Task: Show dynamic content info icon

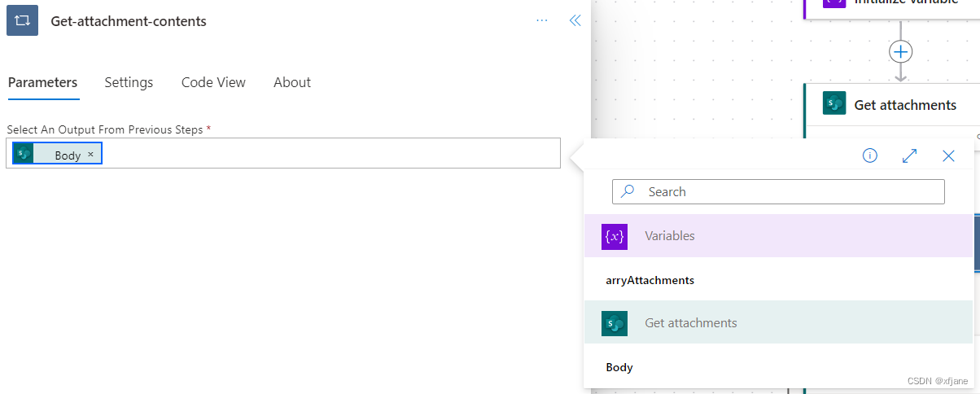Action: point(870,155)
